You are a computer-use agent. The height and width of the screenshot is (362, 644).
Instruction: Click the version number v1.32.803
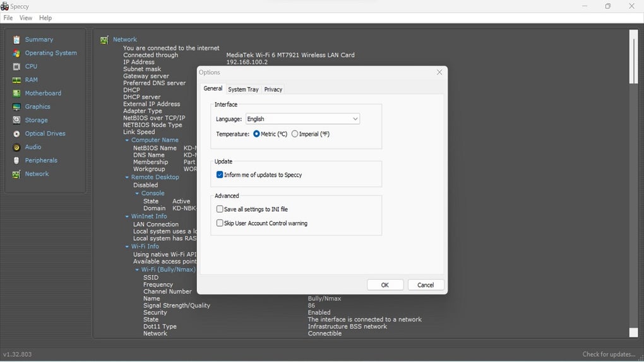17,354
